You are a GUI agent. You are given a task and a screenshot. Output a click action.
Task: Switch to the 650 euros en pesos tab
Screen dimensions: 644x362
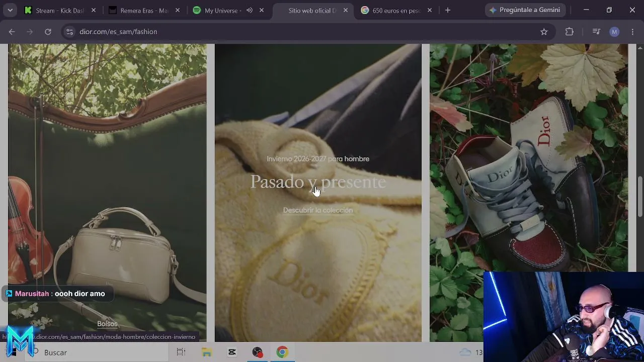397,10
